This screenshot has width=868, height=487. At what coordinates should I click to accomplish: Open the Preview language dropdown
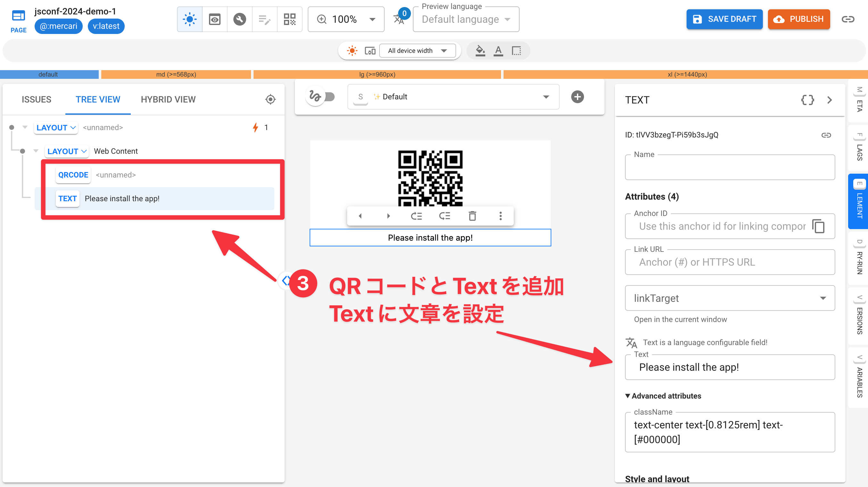point(466,19)
